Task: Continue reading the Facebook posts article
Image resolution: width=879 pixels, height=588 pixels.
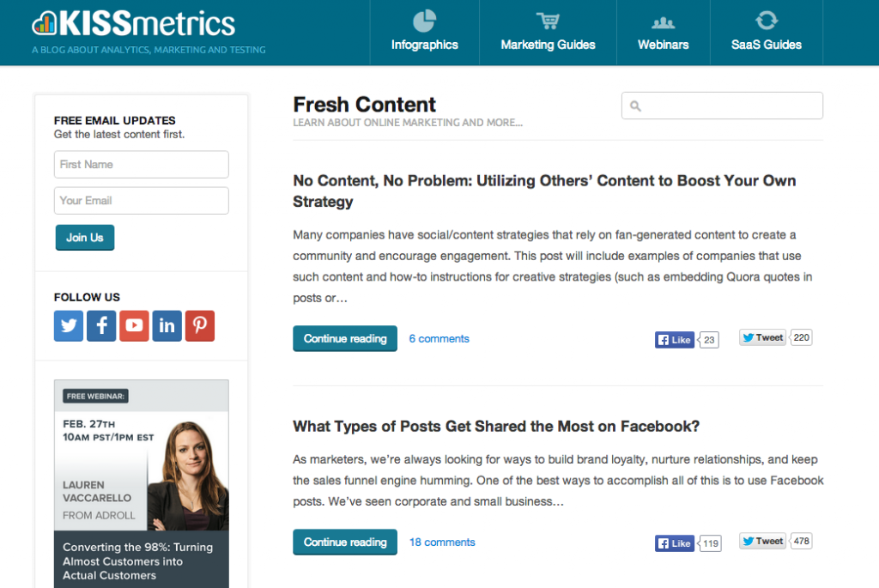Action: pos(344,542)
